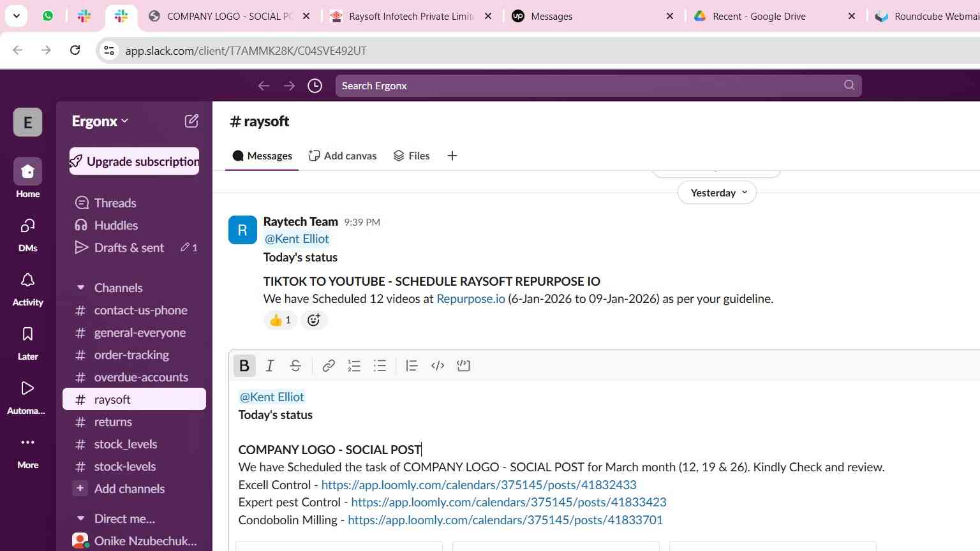Open the Later saved items

tap(27, 342)
